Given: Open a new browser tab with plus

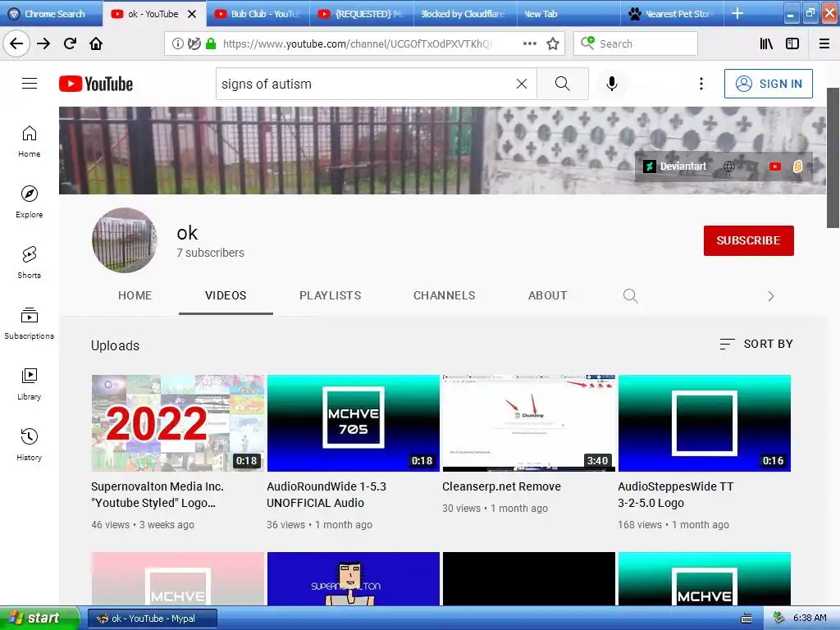Looking at the screenshot, I should click(x=737, y=13).
